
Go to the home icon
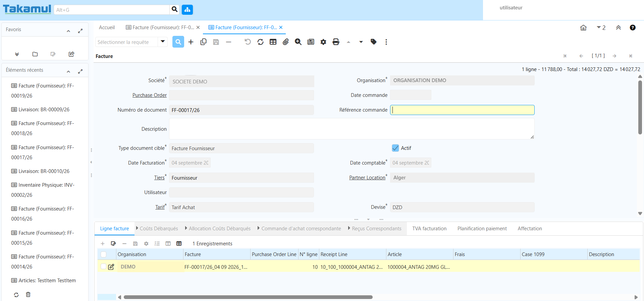coord(584,28)
